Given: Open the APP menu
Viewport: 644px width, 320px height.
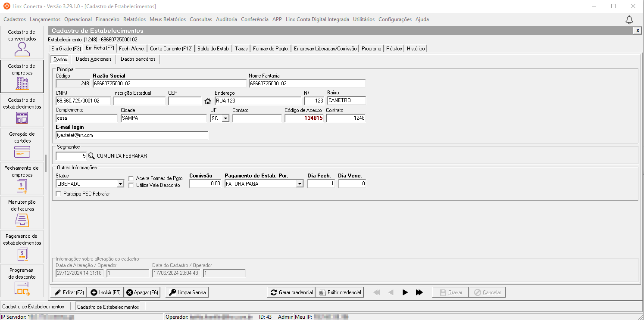Looking at the screenshot, I should tap(277, 19).
